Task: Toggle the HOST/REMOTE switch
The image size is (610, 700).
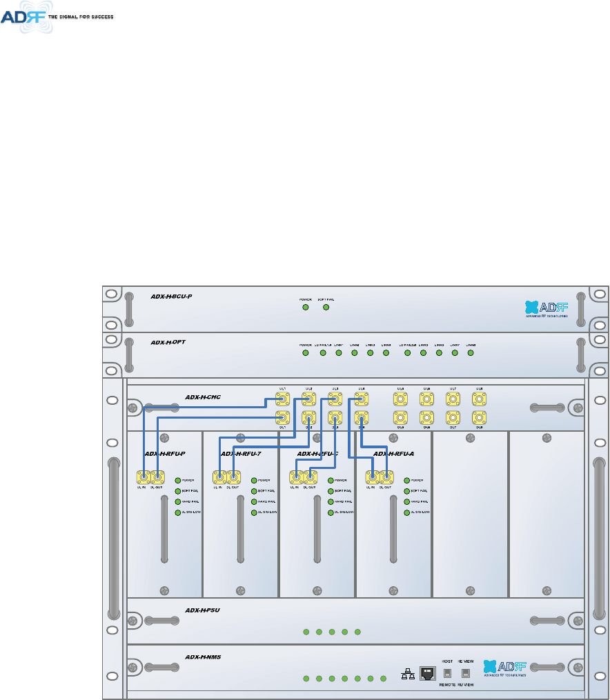Action: coord(447,673)
